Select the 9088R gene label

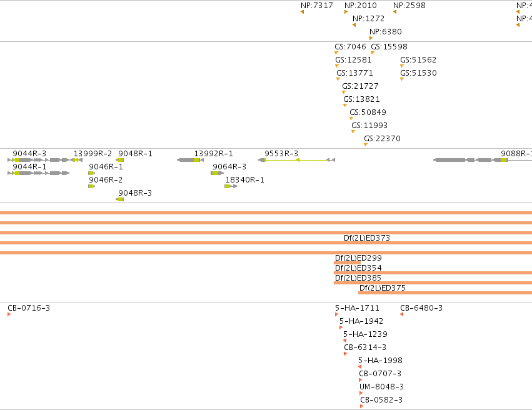(x=516, y=154)
